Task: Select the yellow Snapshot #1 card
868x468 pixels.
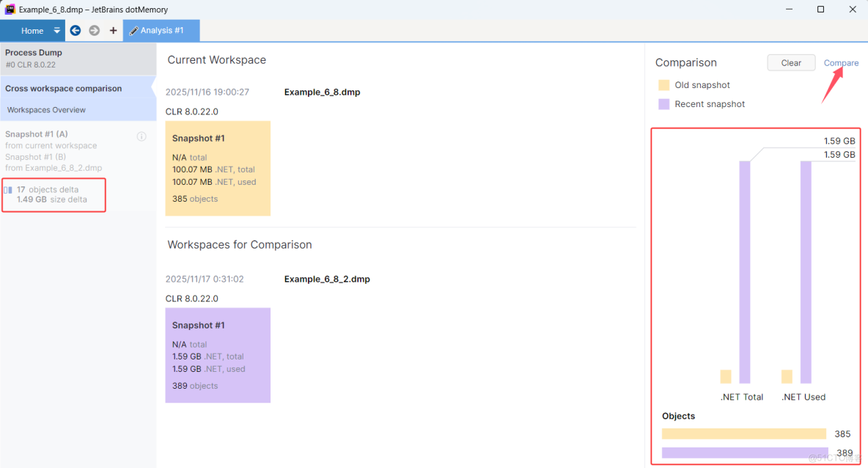Action: 218,168
